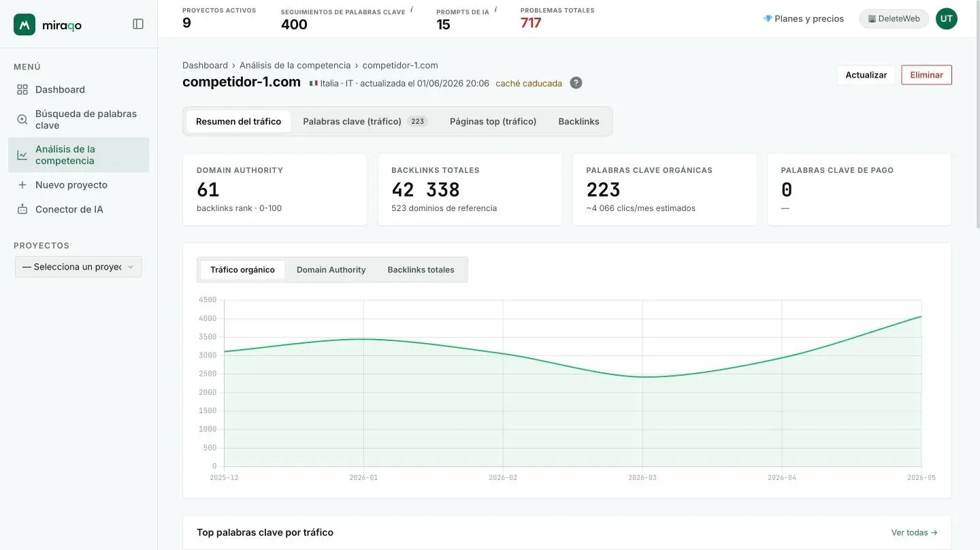The width and height of the screenshot is (980, 550).
Task: Click info icon next to Prompts de IA
Action: click(495, 10)
